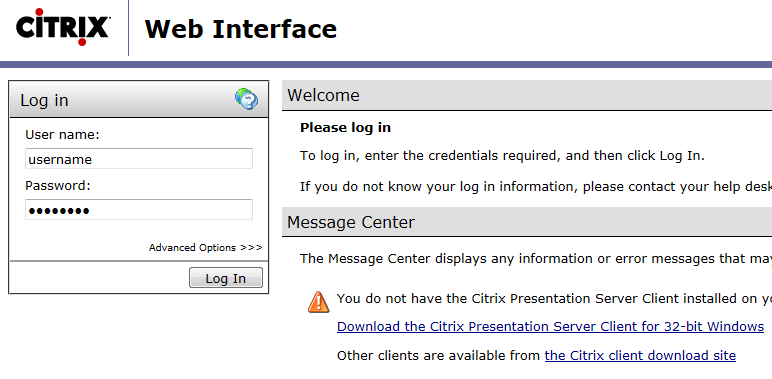772x379 pixels.
Task: Click the 'Other clients are available from' text
Action: pos(439,355)
